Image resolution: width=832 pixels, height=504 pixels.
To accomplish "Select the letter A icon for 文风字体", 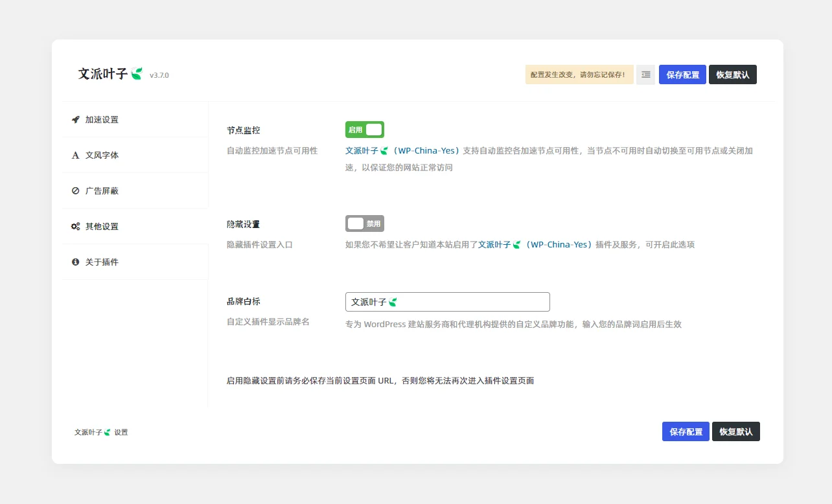I will point(75,155).
